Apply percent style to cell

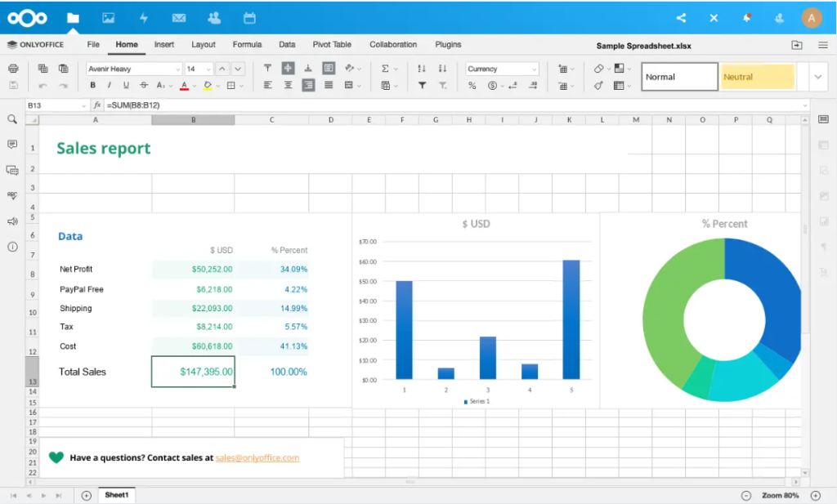[472, 85]
